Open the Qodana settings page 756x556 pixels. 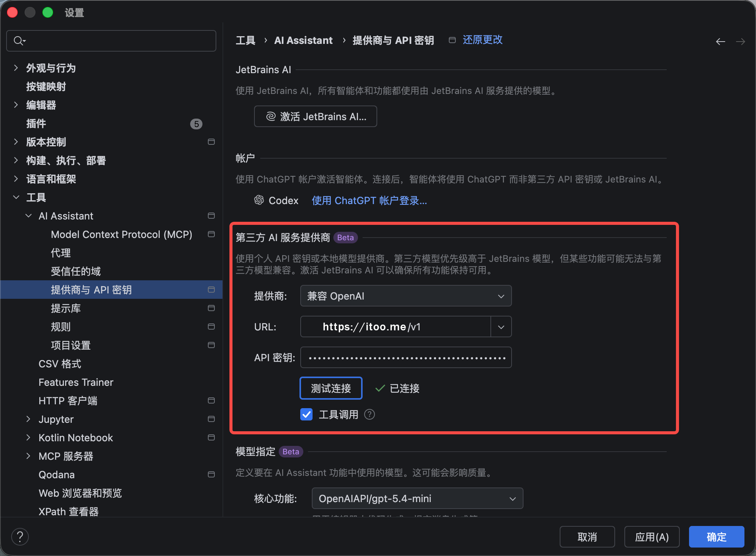[57, 474]
